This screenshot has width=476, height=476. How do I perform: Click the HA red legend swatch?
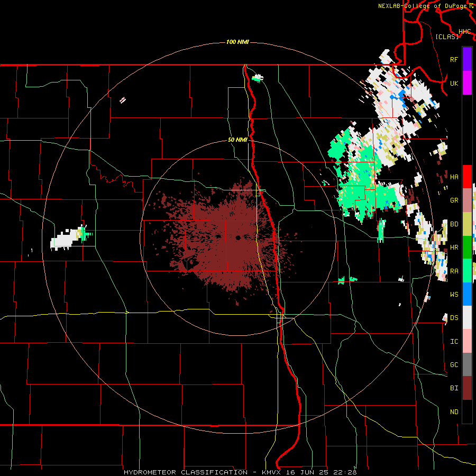pos(467,177)
